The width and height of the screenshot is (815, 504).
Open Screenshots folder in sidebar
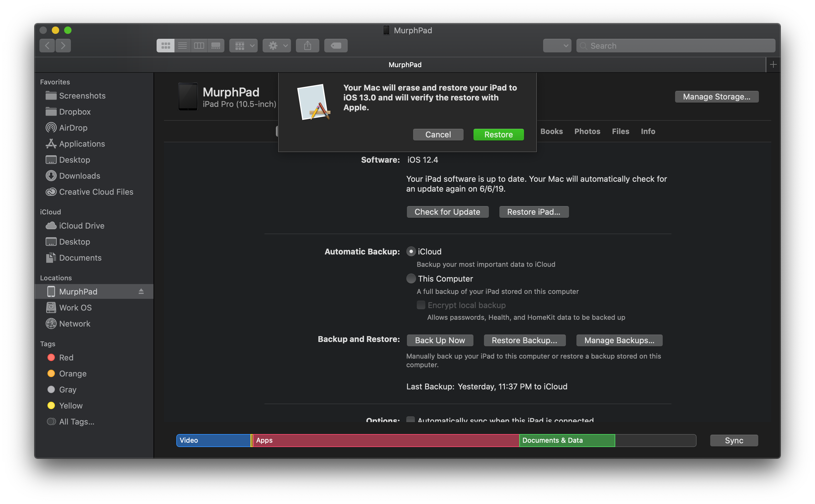pyautogui.click(x=94, y=96)
